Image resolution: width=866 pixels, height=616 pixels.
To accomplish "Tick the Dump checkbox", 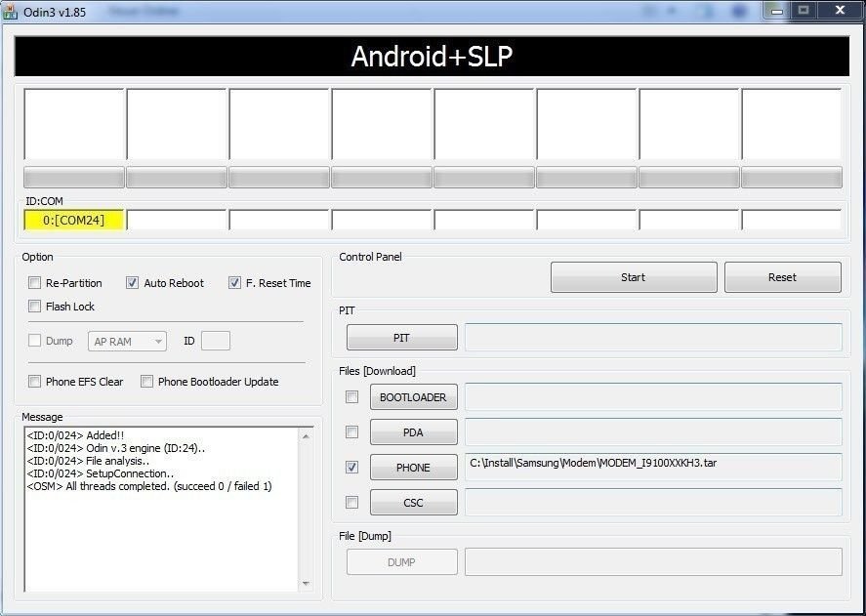I will pos(34,341).
